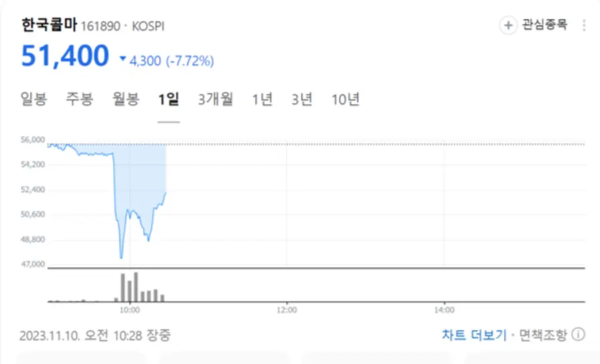Click the info icon next to 면책조항
The height and width of the screenshot is (364, 600).
pos(579,334)
